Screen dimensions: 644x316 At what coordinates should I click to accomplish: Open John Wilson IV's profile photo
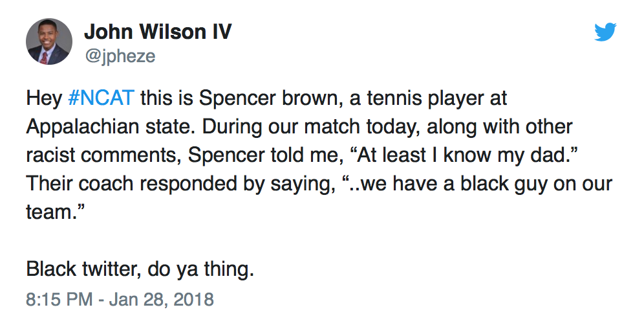click(x=49, y=41)
